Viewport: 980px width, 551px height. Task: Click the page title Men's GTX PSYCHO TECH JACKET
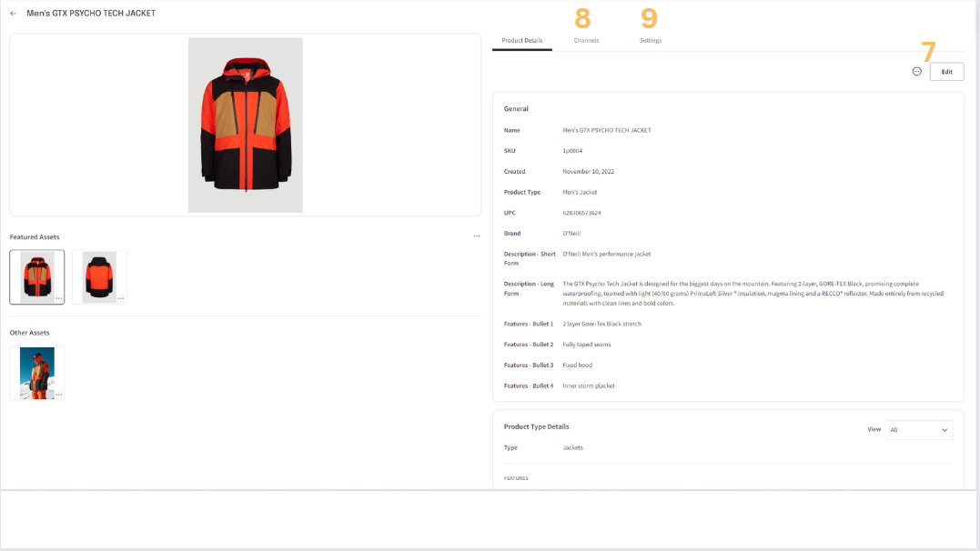pos(91,13)
